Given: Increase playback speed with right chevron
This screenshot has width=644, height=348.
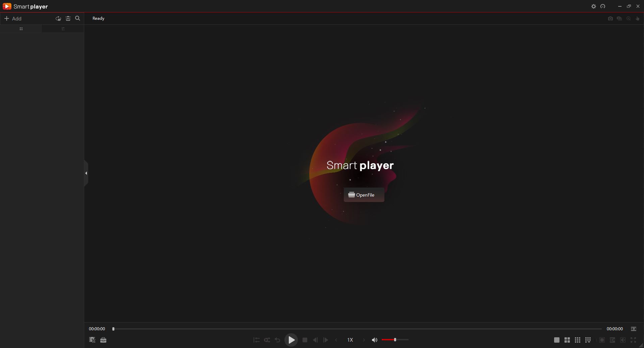Looking at the screenshot, I should click(364, 340).
